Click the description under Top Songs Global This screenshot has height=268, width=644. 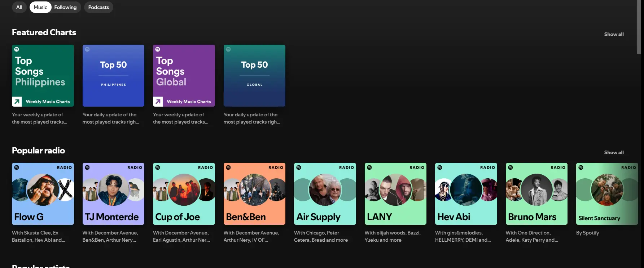(181, 118)
